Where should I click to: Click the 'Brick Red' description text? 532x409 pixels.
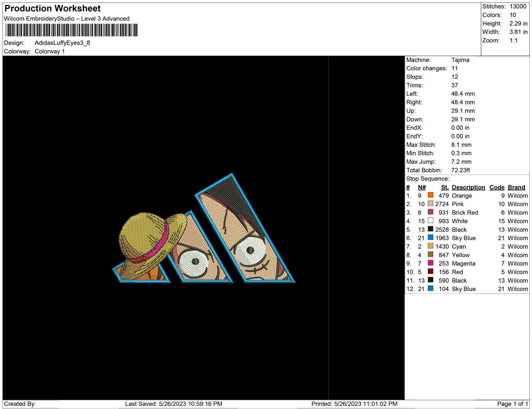(465, 213)
